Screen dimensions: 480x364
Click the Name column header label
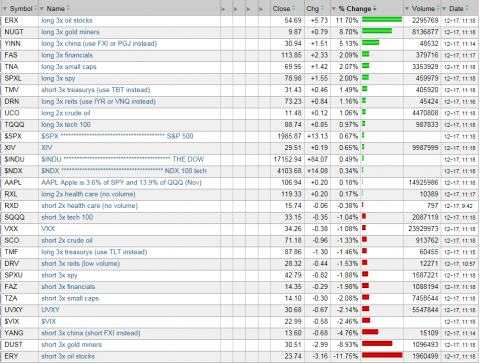56,9
